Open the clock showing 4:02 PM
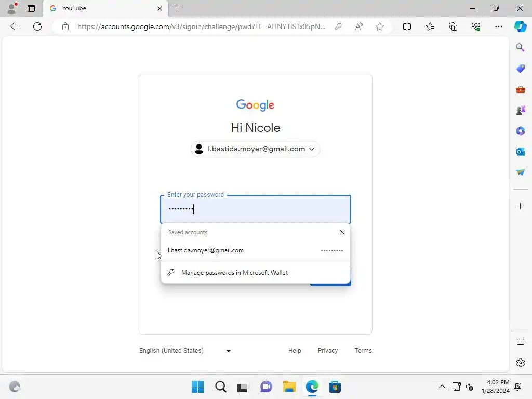Image resolution: width=532 pixels, height=399 pixels. 495,387
